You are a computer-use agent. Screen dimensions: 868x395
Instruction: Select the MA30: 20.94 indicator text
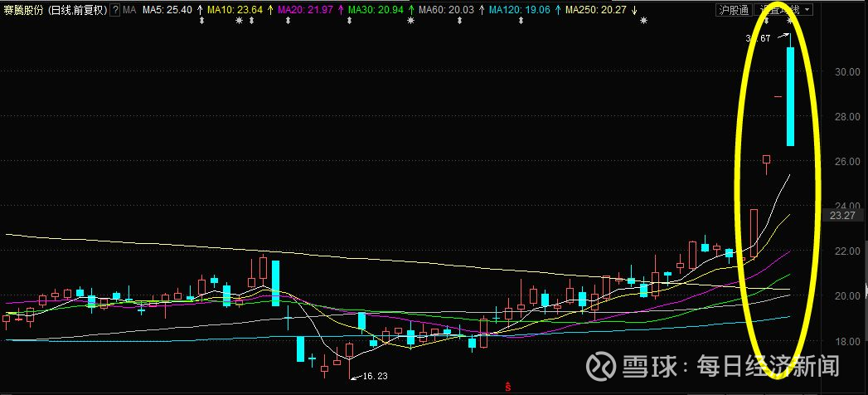pyautogui.click(x=376, y=10)
